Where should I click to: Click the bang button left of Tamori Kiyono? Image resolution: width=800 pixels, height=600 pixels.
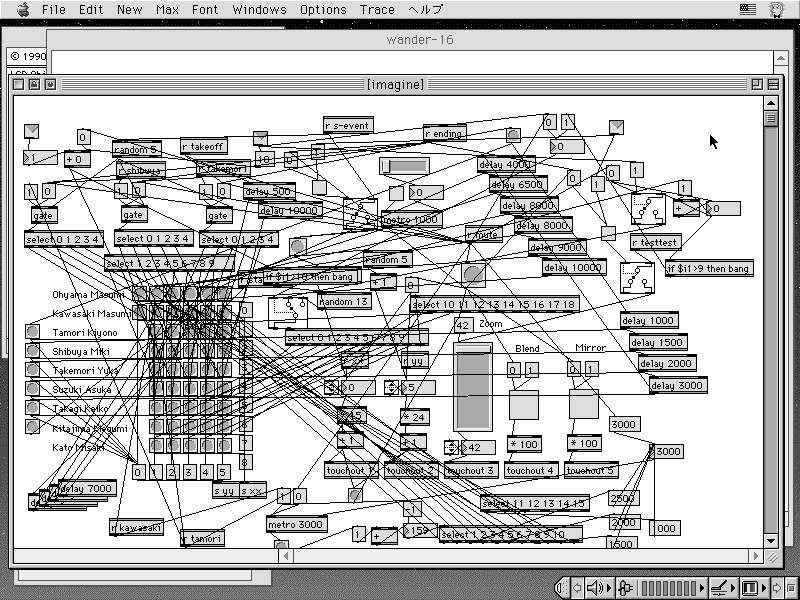coord(32,332)
